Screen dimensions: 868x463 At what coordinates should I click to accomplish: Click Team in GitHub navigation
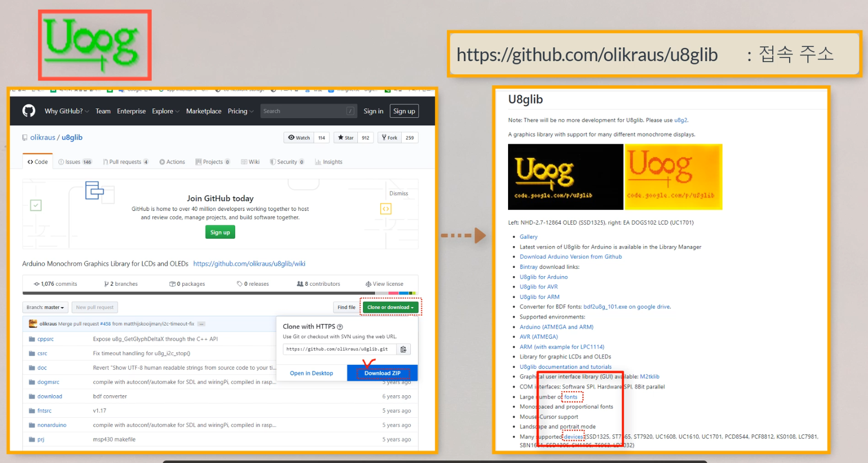tap(103, 111)
